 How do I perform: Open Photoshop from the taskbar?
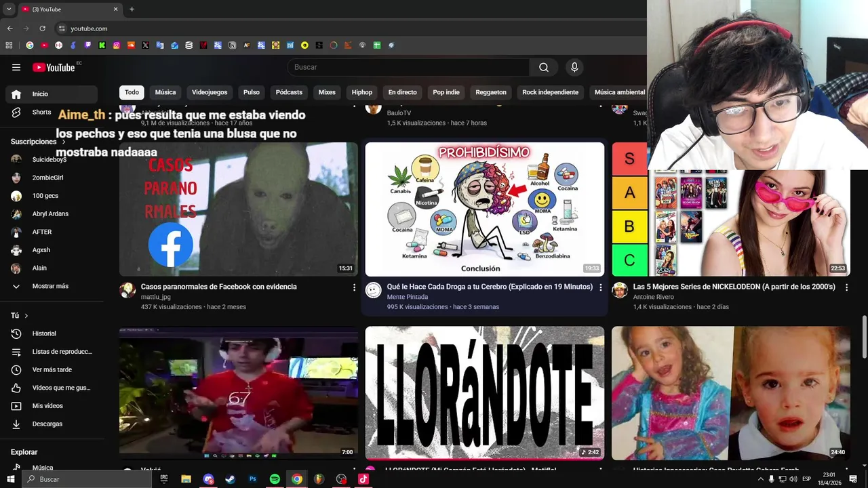pyautogui.click(x=253, y=479)
